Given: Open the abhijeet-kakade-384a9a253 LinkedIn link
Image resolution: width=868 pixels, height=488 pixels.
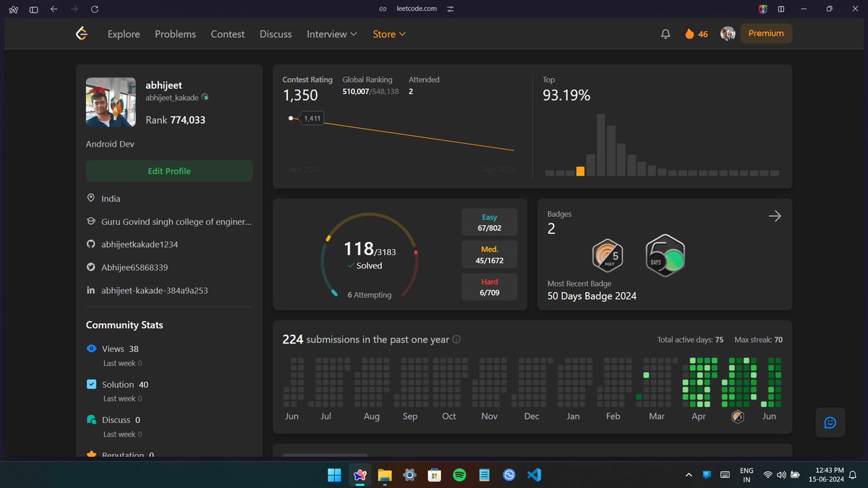Looking at the screenshot, I should tap(155, 291).
